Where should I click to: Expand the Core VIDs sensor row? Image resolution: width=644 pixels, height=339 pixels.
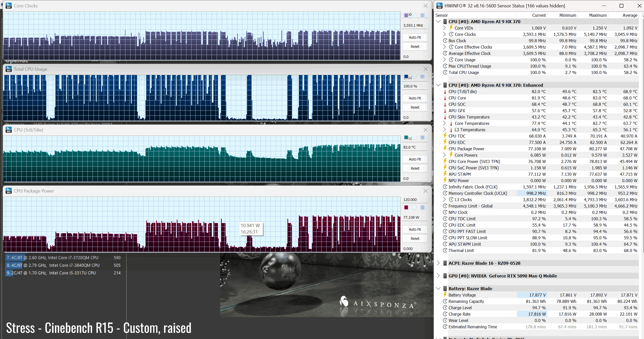pos(444,28)
